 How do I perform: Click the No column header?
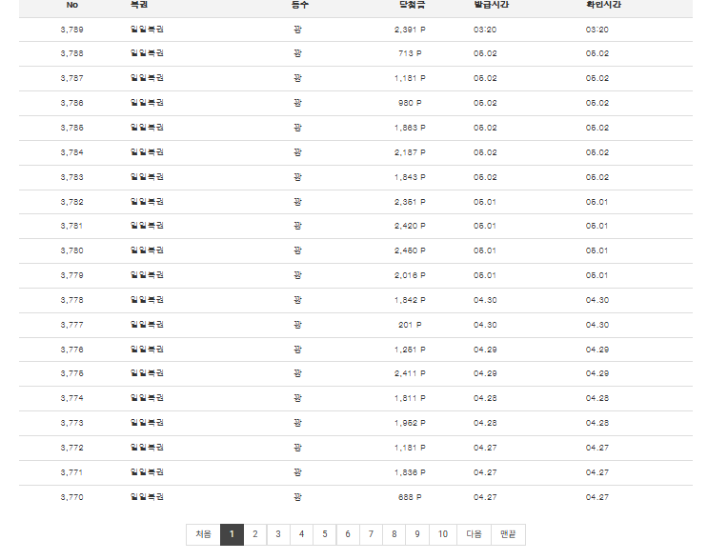[72, 5]
